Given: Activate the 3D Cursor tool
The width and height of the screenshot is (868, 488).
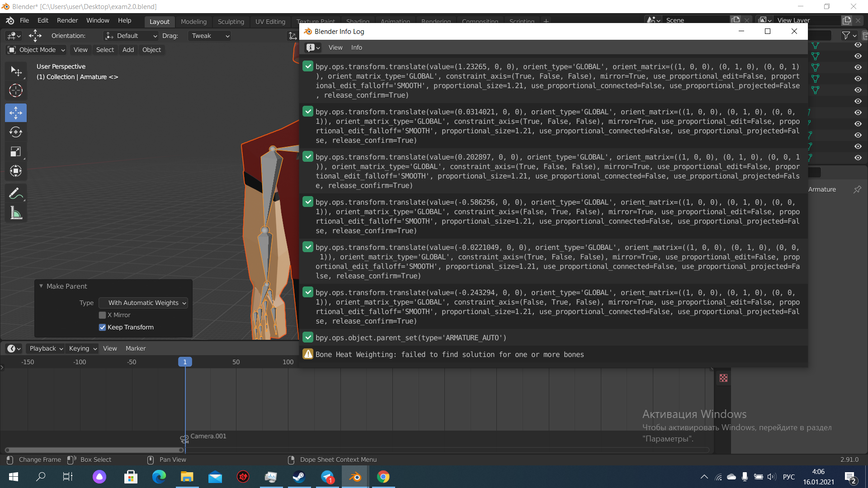Looking at the screenshot, I should [16, 91].
